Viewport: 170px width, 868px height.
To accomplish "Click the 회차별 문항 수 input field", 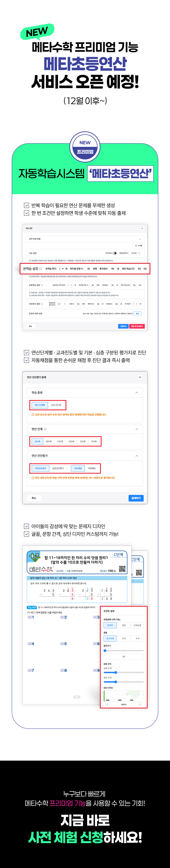I will 89,269.
